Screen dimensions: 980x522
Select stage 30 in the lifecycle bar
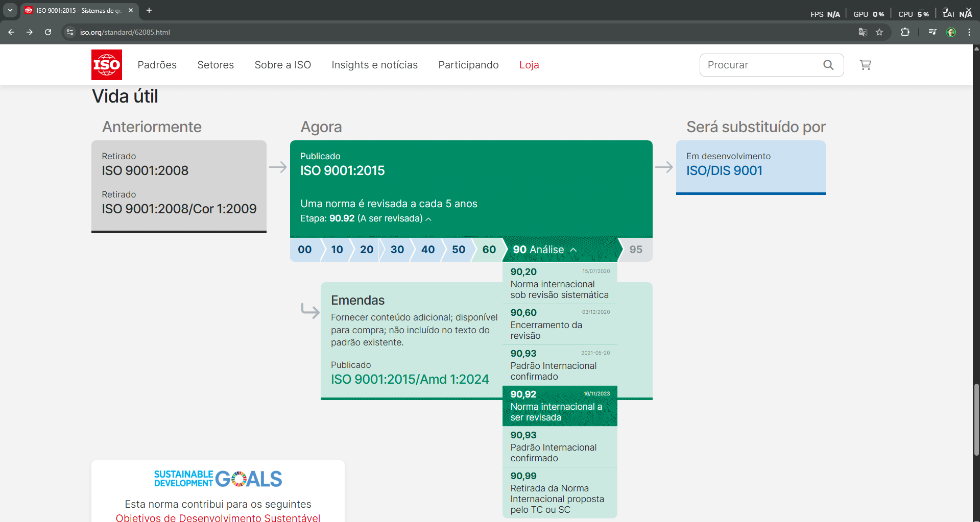[x=397, y=250]
